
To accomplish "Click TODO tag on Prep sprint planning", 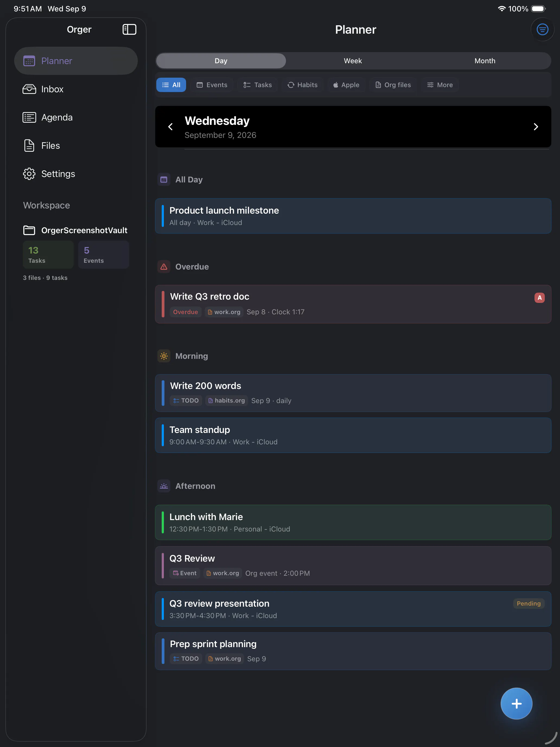I will point(186,659).
